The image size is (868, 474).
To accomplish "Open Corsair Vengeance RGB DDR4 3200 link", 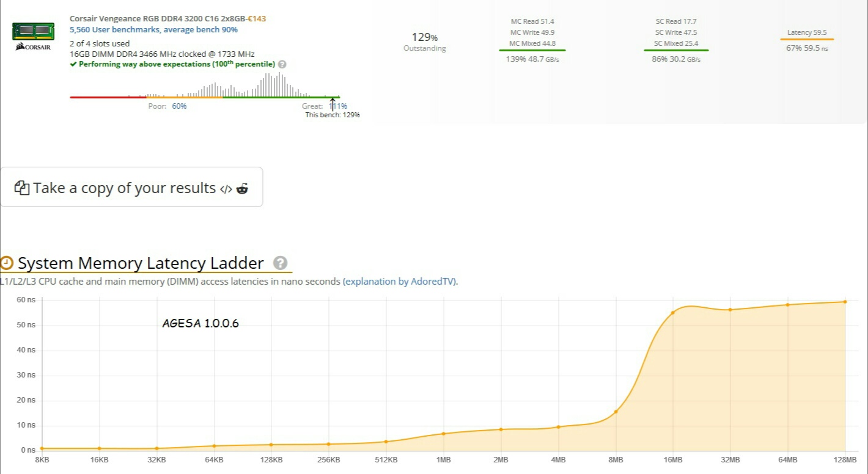I will [x=158, y=19].
